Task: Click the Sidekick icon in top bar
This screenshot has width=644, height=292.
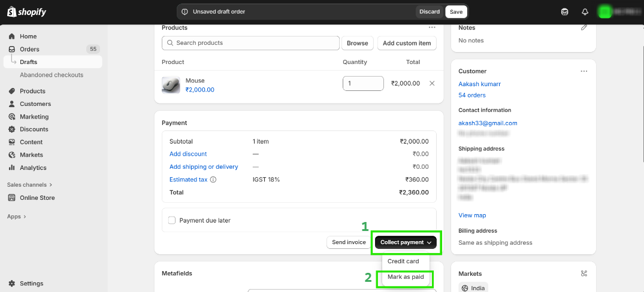Action: (x=564, y=12)
